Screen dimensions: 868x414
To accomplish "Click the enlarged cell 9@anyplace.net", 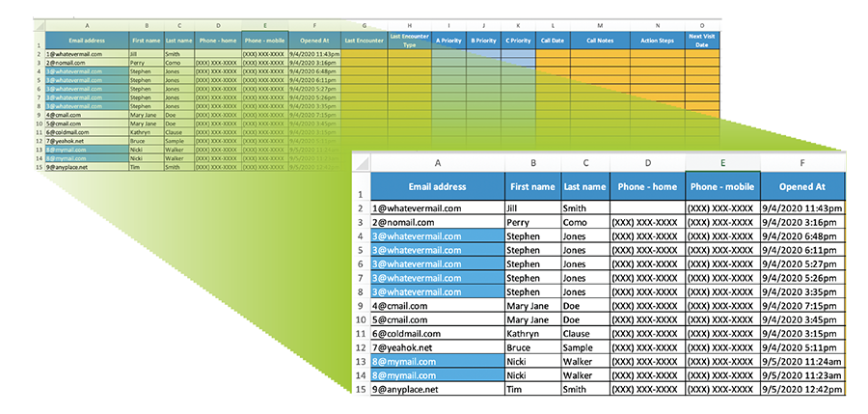I will [x=438, y=389].
